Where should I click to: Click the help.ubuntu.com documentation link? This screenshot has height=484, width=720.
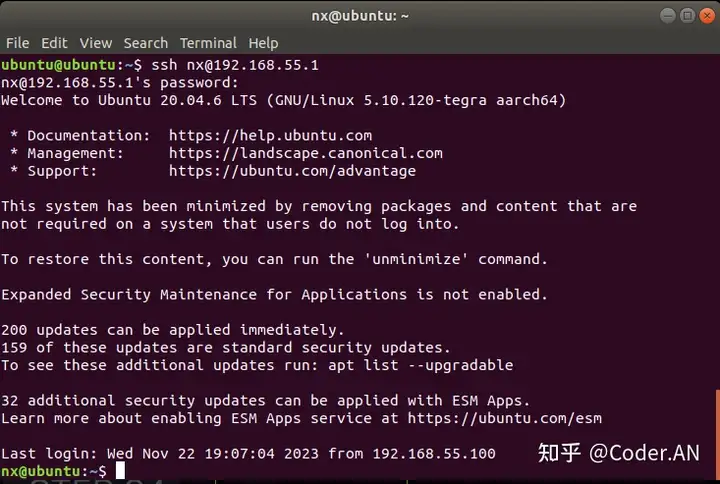pos(270,135)
